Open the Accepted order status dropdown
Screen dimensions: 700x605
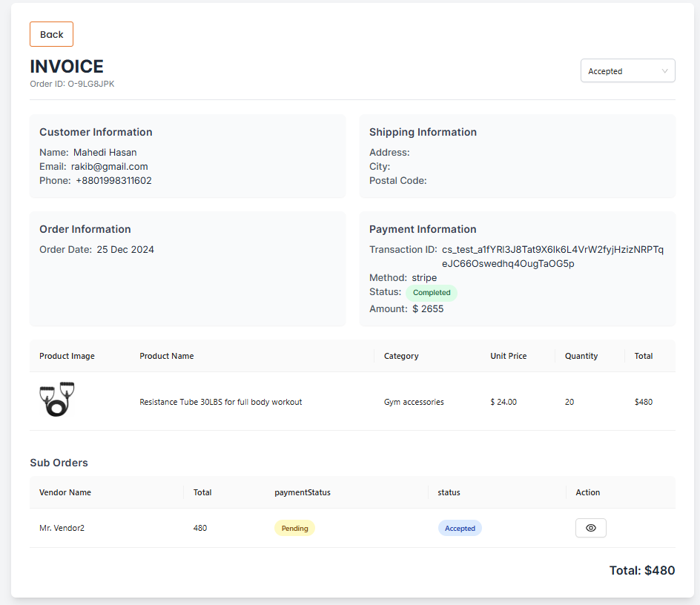pyautogui.click(x=627, y=71)
